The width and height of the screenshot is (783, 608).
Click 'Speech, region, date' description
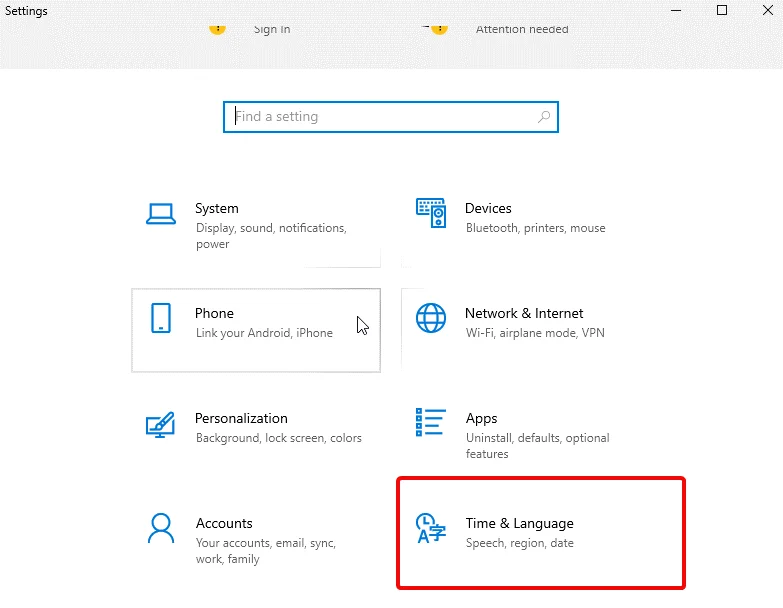pos(519,543)
